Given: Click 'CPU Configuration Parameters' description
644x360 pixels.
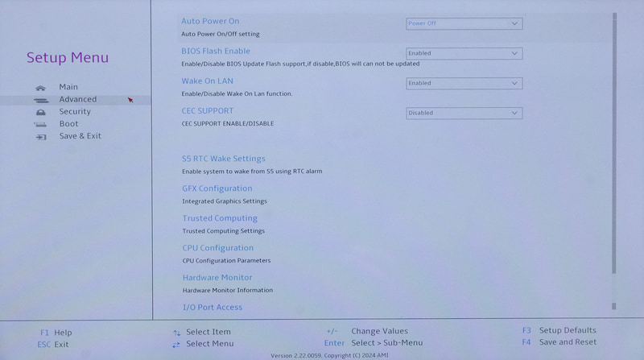Looking at the screenshot, I should 226,261.
